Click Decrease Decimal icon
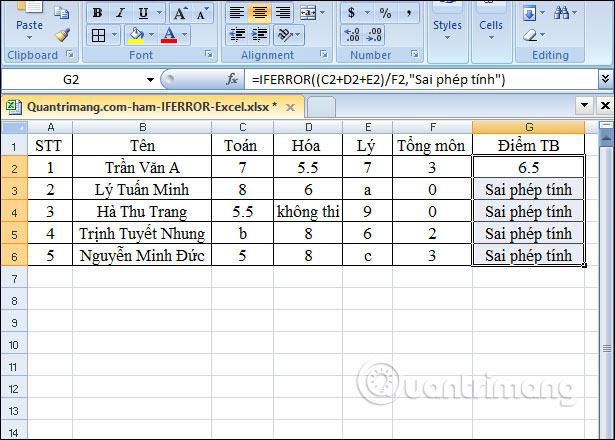615x440 pixels. pos(374,35)
